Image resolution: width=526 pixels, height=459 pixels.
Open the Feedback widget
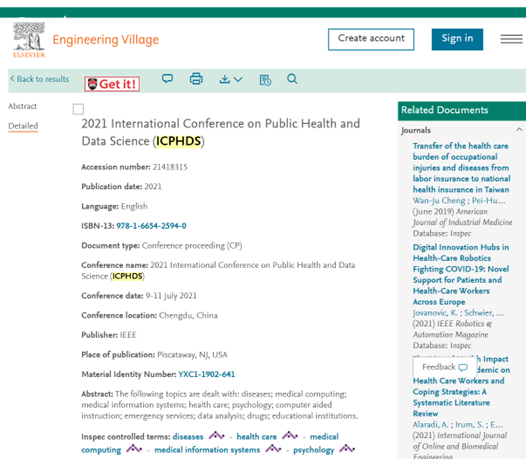[x=445, y=367]
